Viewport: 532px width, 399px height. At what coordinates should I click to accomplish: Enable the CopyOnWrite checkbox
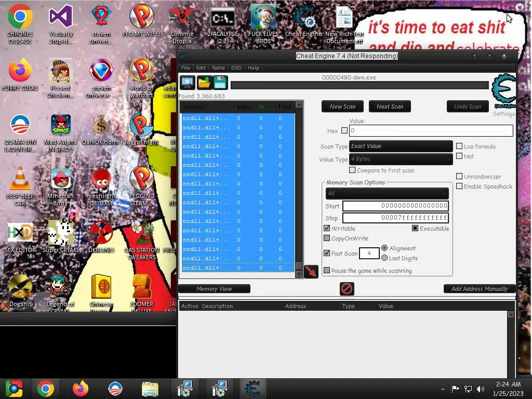327,238
